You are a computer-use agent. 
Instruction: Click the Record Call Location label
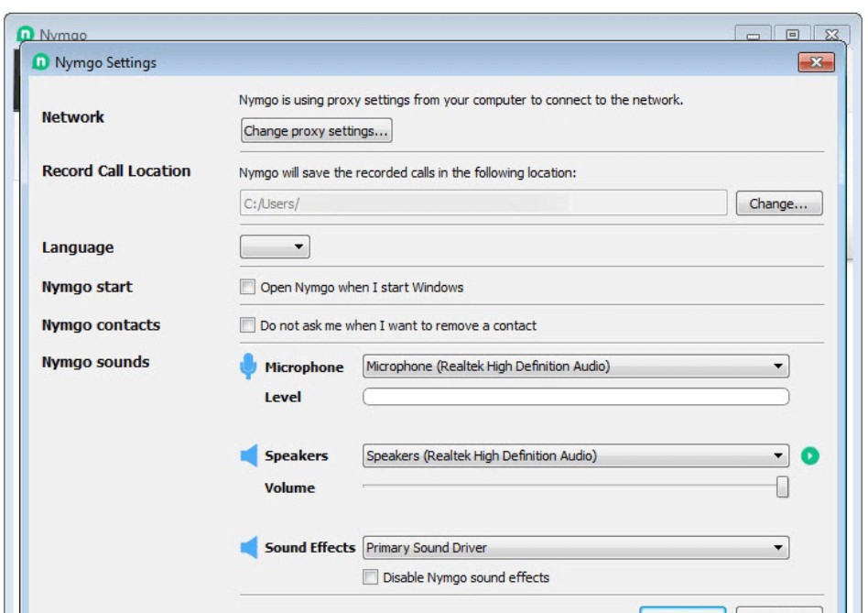(116, 170)
